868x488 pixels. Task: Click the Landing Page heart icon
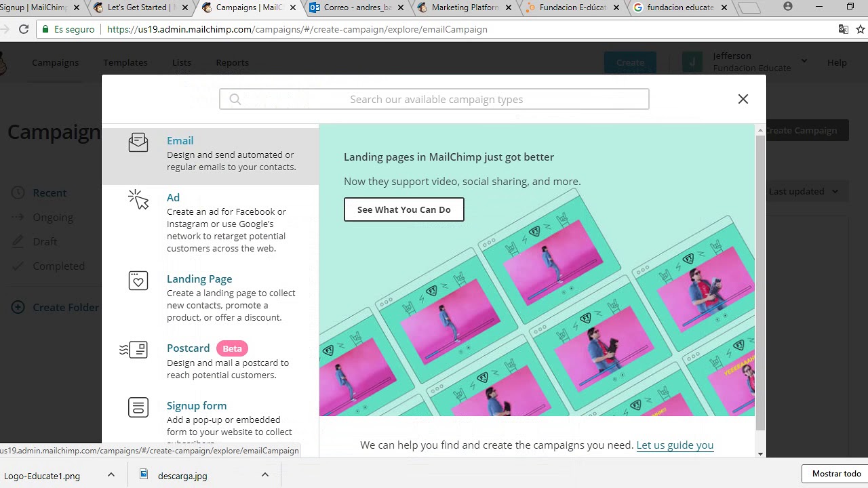coord(138,280)
